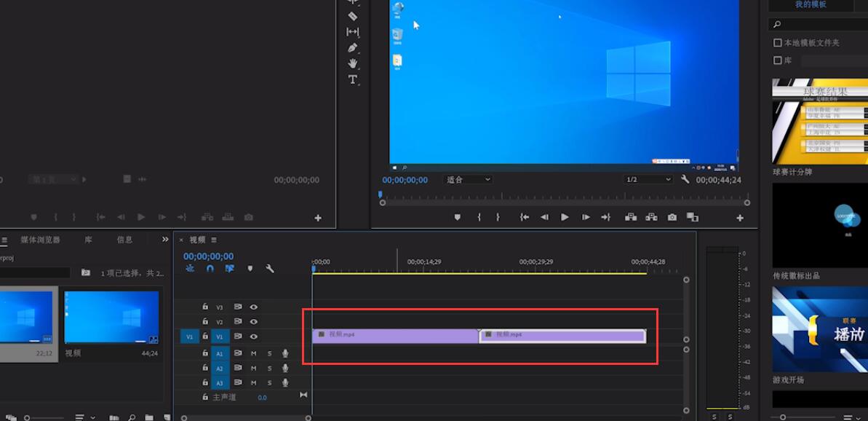
Task: Toggle track targeting for A3
Action: [220, 383]
